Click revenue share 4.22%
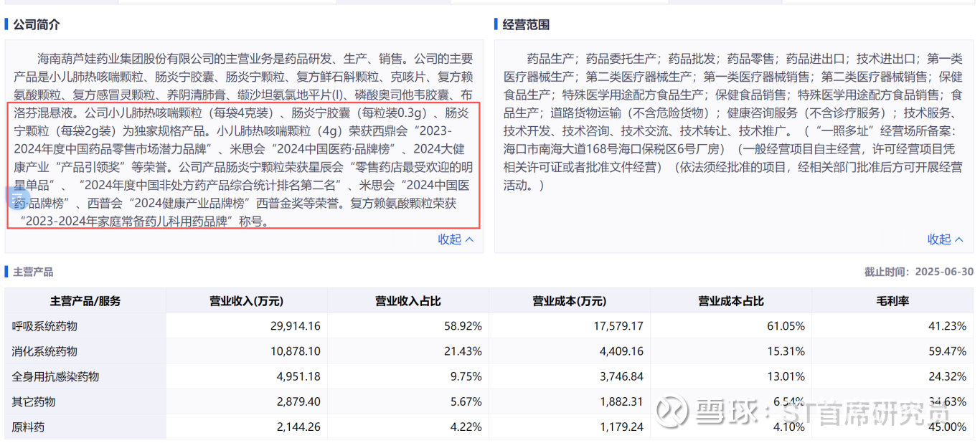This screenshot has height=443, width=980. tap(466, 427)
